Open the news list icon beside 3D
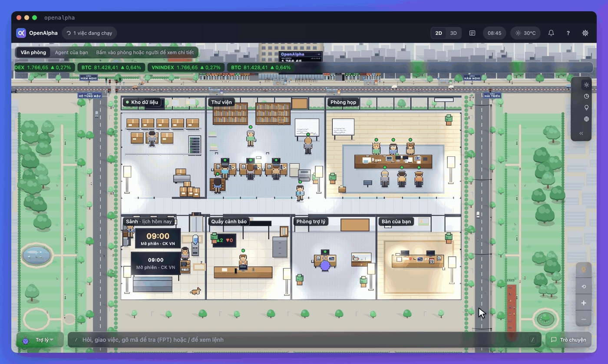608x364 pixels. pyautogui.click(x=472, y=33)
